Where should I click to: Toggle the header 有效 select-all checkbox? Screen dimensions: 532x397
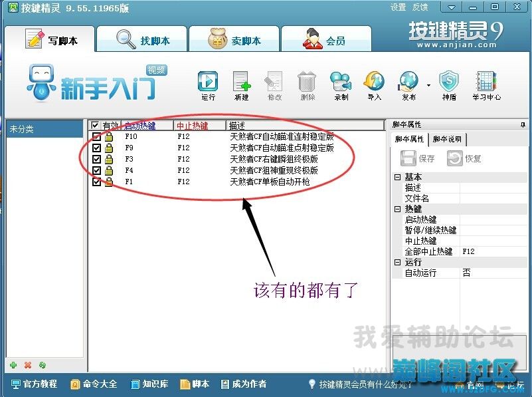95,125
